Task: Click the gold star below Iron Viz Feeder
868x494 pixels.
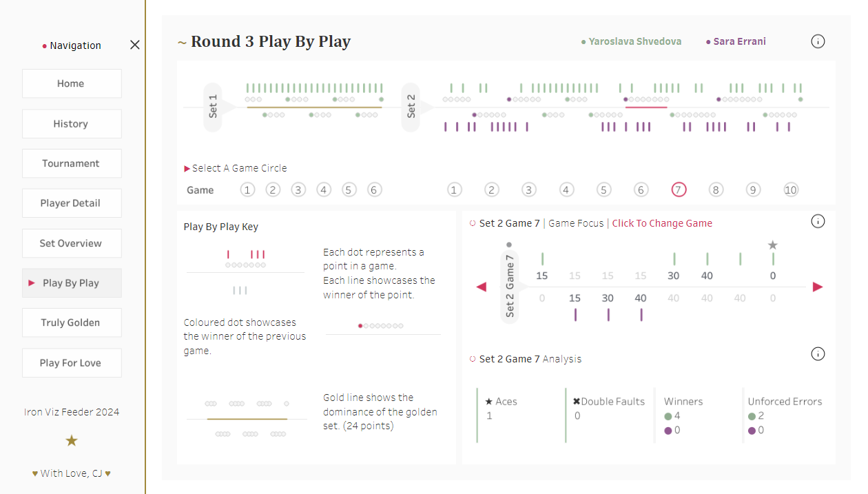Action: tap(72, 441)
